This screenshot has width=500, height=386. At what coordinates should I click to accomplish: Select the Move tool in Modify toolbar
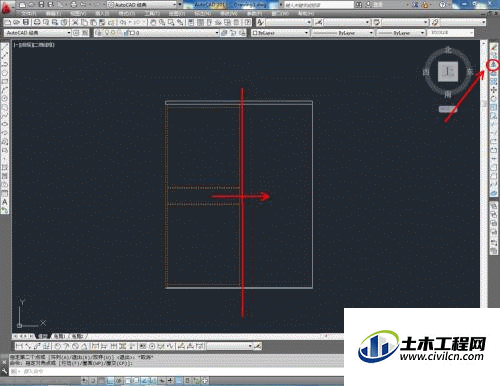click(x=494, y=89)
